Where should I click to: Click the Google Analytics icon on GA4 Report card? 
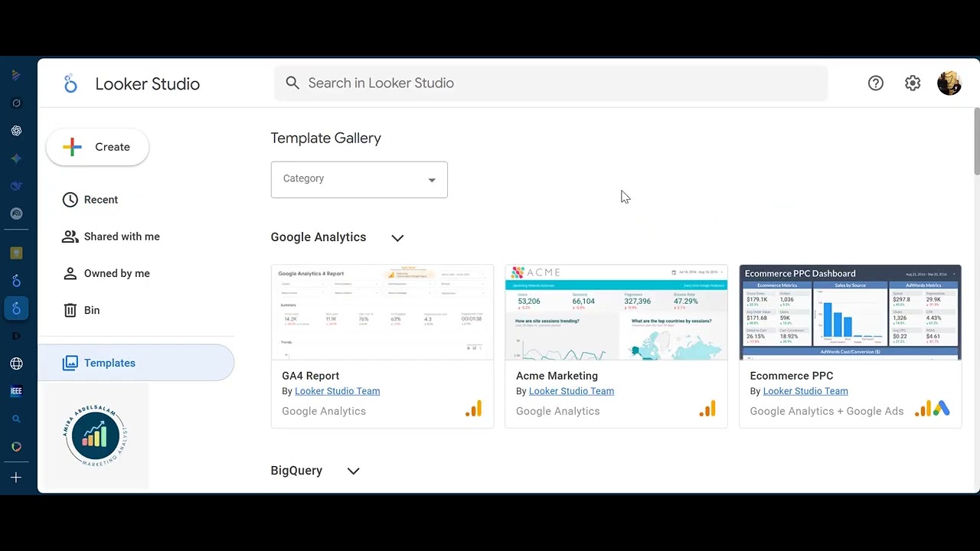coord(474,409)
